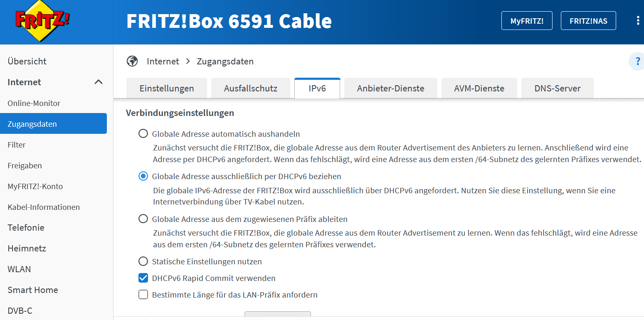Viewport: 644px width, 320px height.
Task: Open the Ausfallschutz tab
Action: 250,88
